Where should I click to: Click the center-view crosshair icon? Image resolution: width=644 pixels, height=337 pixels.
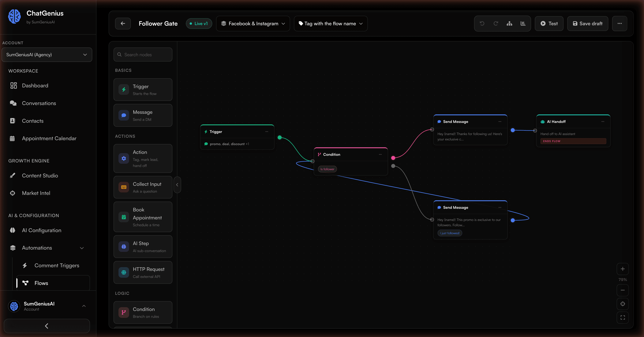623,304
